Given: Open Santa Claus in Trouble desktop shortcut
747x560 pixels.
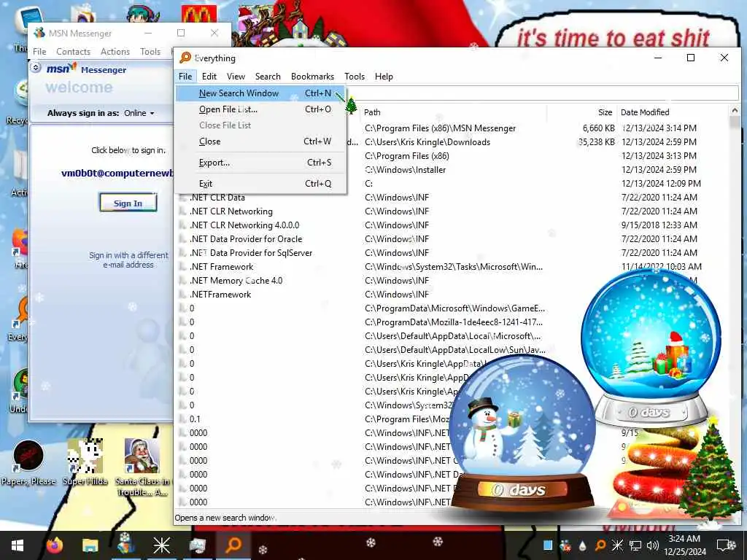Looking at the screenshot, I should 142,467.
